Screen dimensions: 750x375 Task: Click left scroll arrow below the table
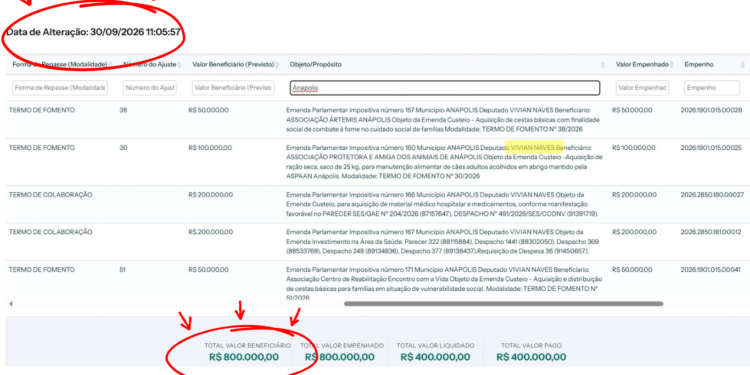(x=11, y=304)
